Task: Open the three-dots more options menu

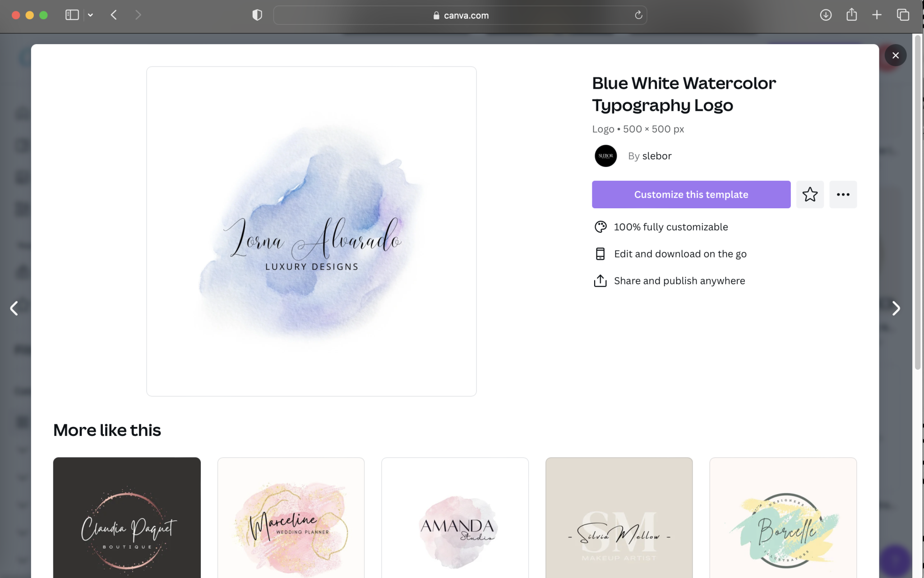Action: (x=843, y=194)
